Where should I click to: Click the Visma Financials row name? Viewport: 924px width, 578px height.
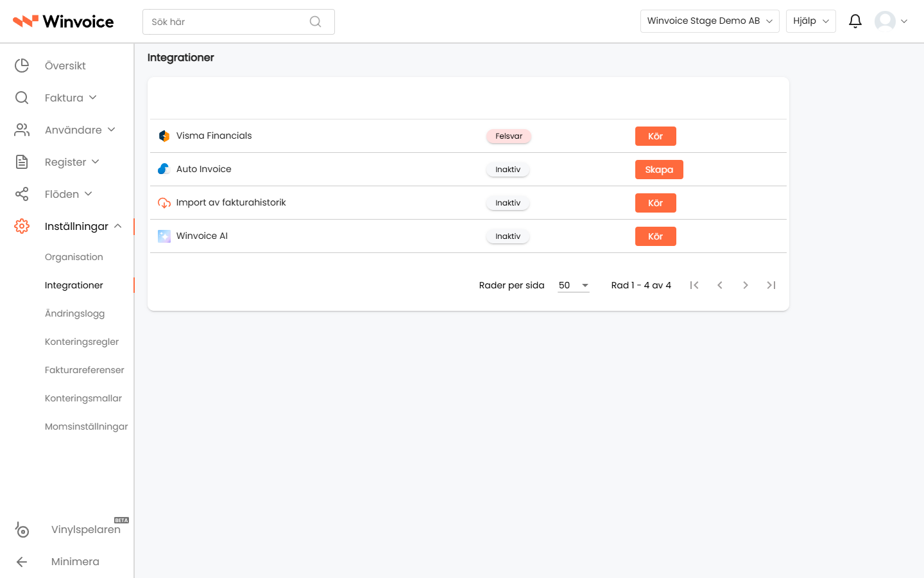(214, 136)
